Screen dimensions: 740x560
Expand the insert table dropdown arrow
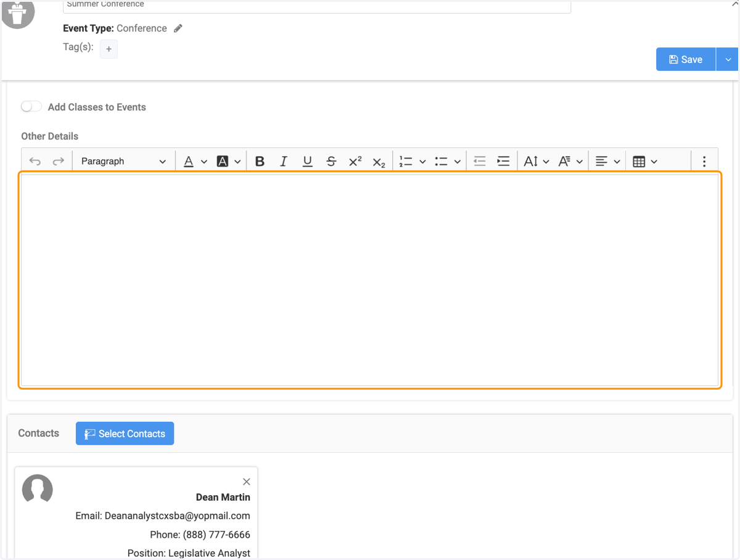coord(654,162)
